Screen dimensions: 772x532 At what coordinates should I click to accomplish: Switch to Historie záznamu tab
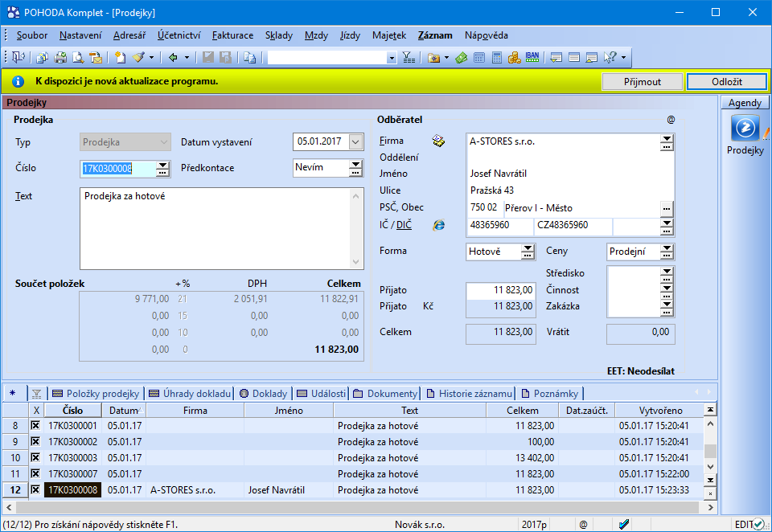[x=470, y=394]
